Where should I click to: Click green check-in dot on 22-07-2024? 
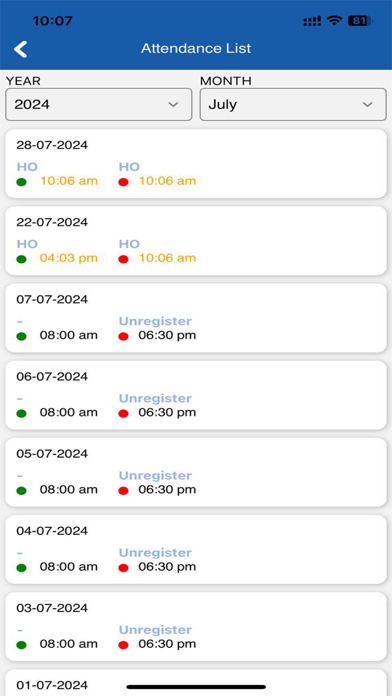pyautogui.click(x=21, y=259)
